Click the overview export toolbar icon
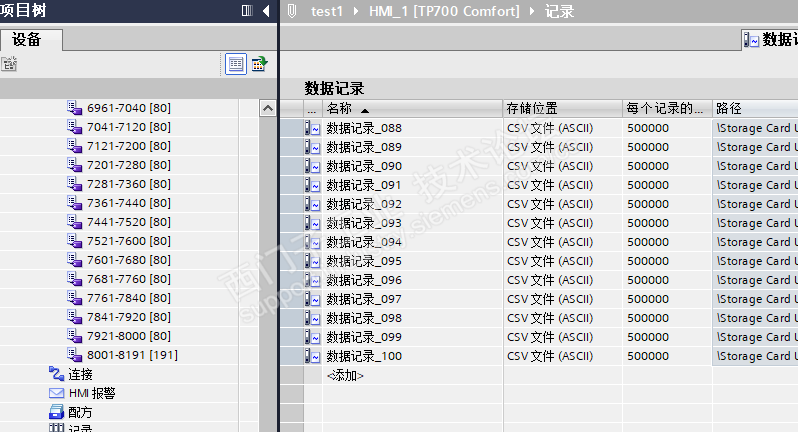798x432 pixels. 259,64
